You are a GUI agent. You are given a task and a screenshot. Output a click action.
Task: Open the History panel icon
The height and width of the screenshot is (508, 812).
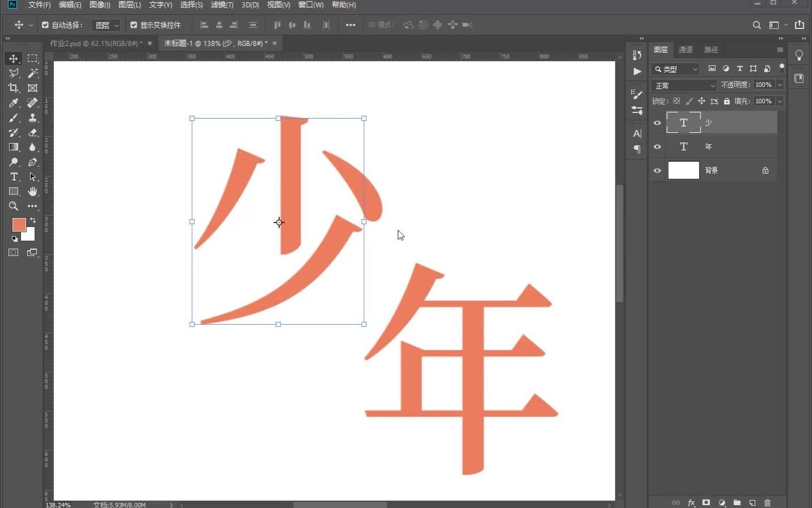pyautogui.click(x=637, y=55)
